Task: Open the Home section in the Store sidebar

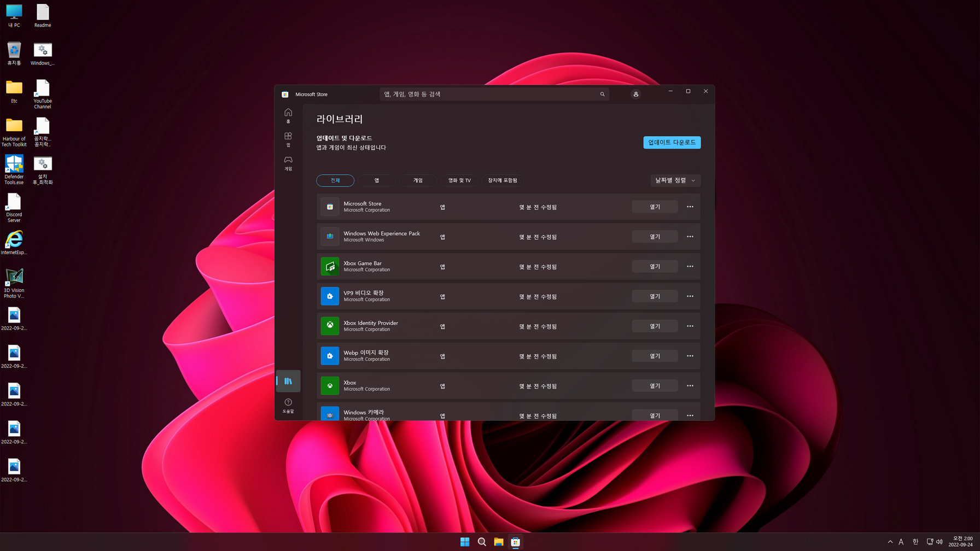Action: tap(288, 115)
